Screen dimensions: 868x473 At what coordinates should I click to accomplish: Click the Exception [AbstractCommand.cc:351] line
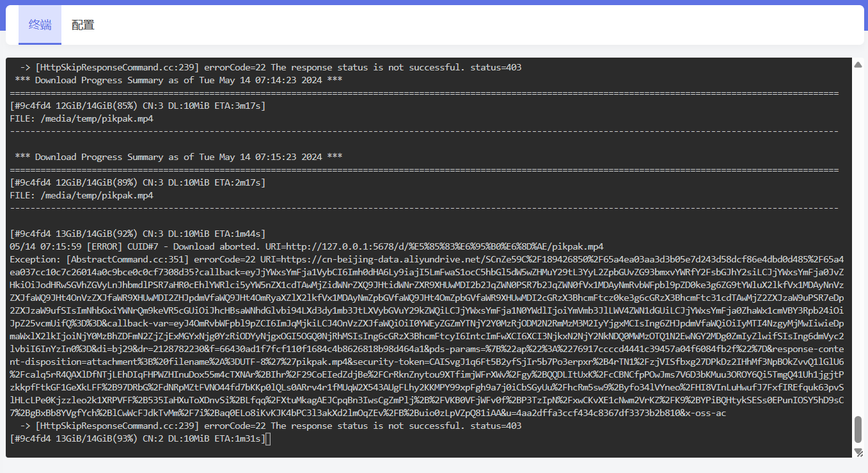point(427,259)
